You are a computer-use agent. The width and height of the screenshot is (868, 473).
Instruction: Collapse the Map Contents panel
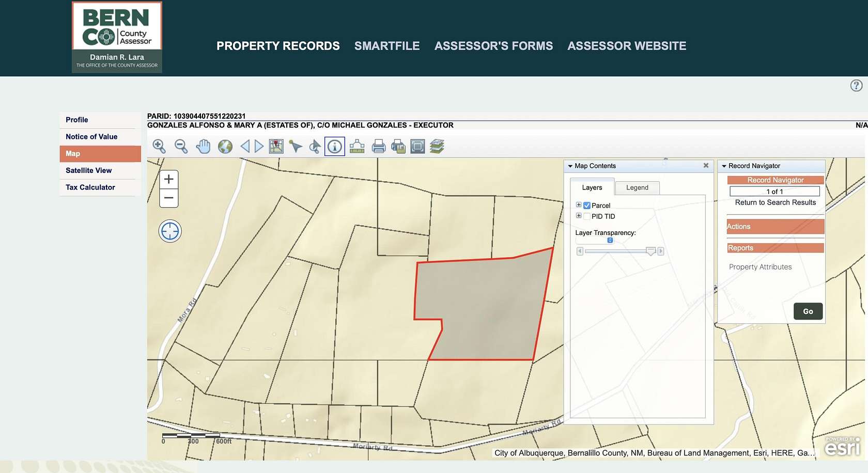pyautogui.click(x=570, y=166)
